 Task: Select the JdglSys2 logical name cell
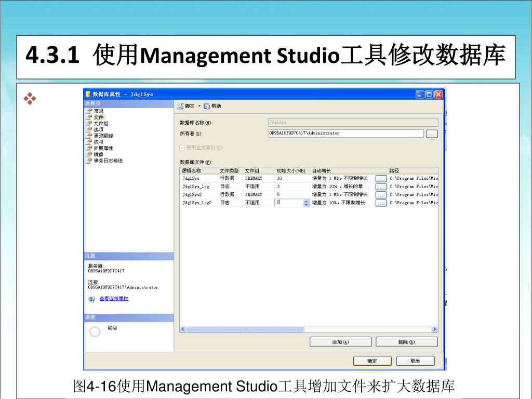(x=198, y=194)
